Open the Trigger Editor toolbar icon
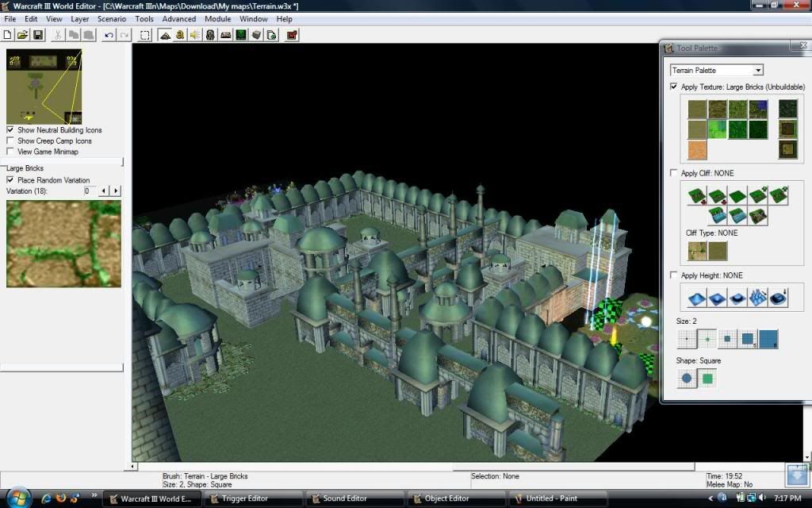Viewport: 812px width, 508px height. 180,35
